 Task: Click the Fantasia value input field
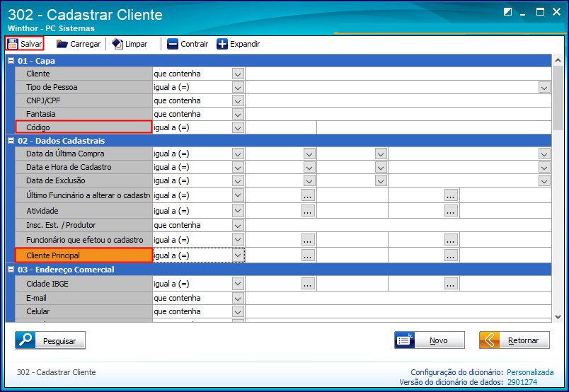pos(398,115)
